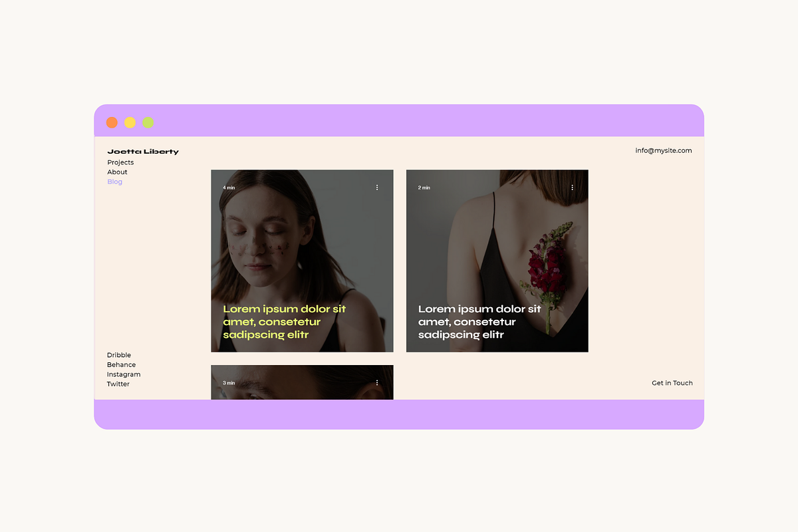Open the yellow-titled Lorem ipsum post

(x=285, y=322)
